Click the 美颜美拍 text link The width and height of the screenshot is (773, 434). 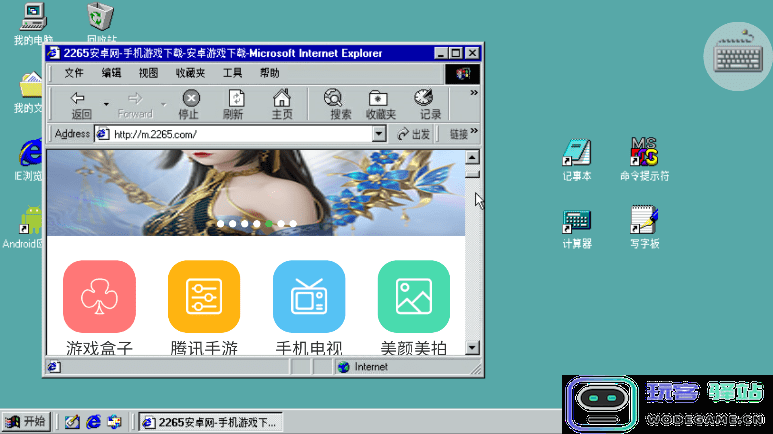point(414,348)
